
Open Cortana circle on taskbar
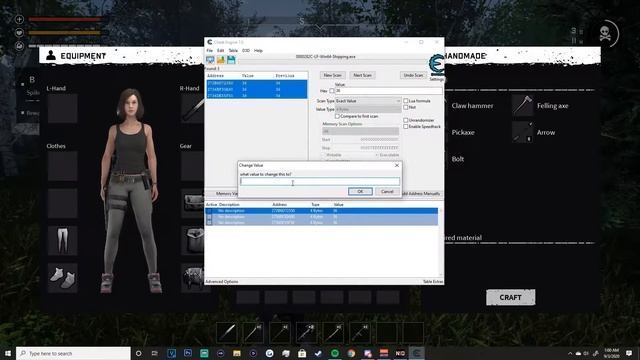(x=138, y=353)
